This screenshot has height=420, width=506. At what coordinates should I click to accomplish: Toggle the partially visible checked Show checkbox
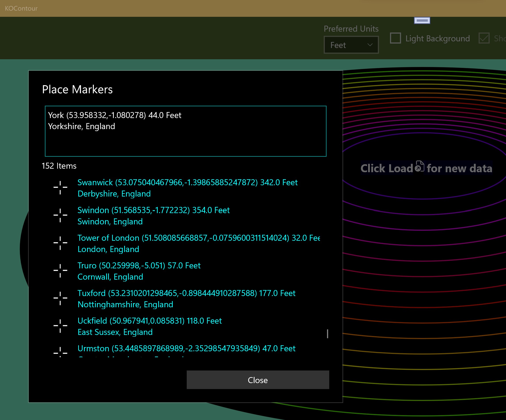click(484, 38)
